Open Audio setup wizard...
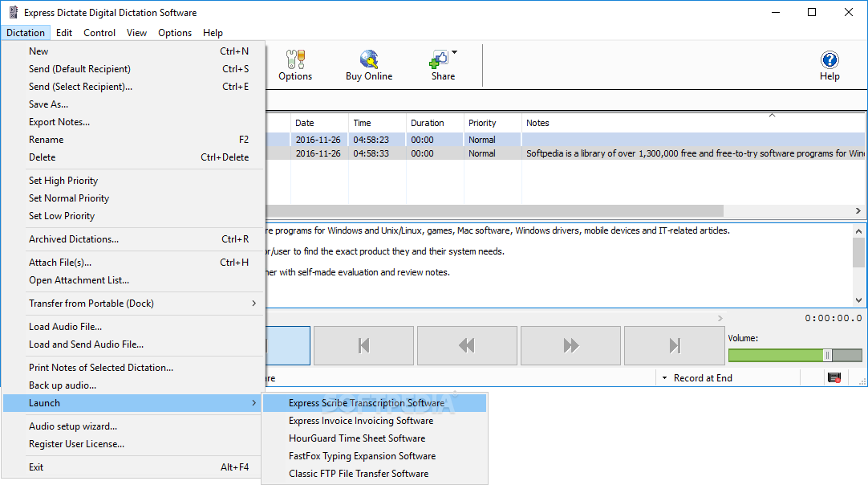This screenshot has width=868, height=485. [x=133, y=427]
